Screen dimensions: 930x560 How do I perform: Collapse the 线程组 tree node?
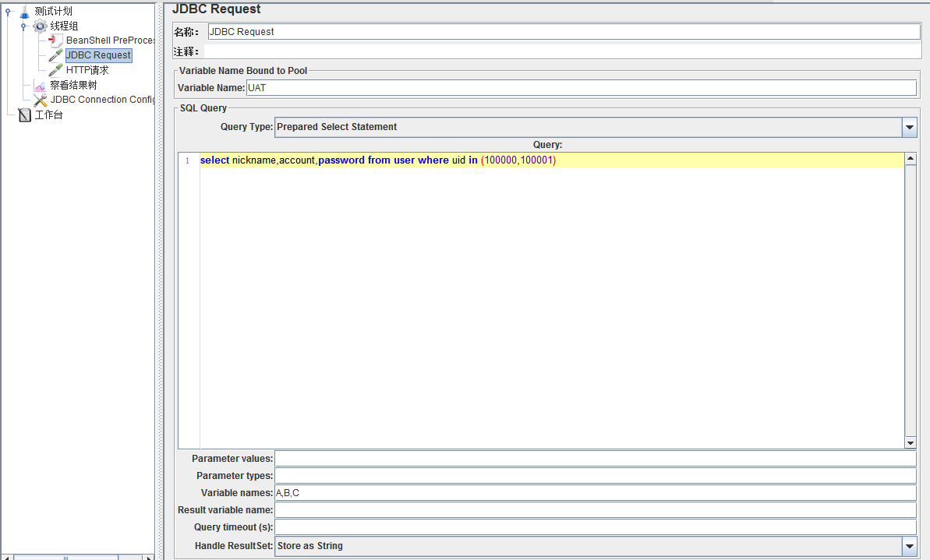pyautogui.click(x=23, y=26)
